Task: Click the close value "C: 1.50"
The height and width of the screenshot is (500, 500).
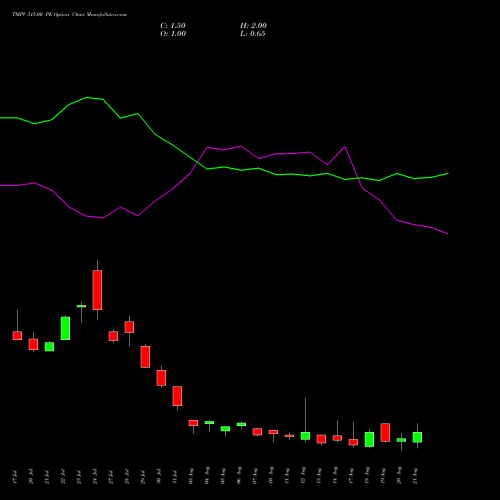Action: (x=173, y=25)
